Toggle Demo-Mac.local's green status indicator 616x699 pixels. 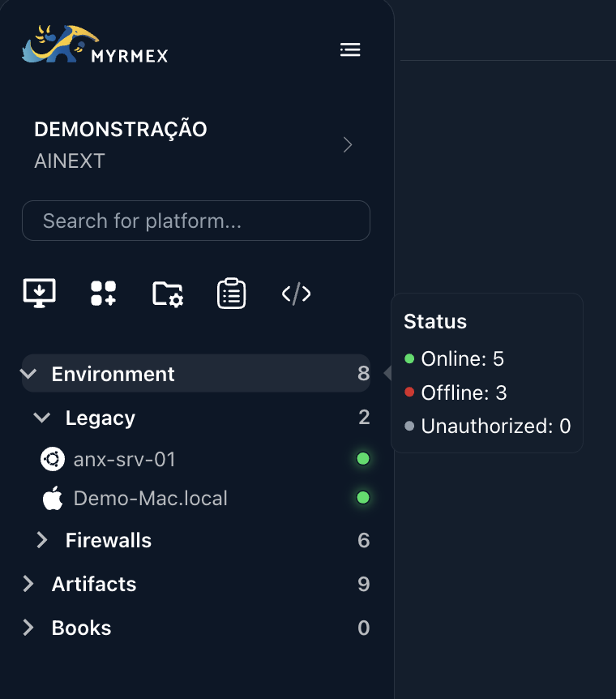(363, 497)
